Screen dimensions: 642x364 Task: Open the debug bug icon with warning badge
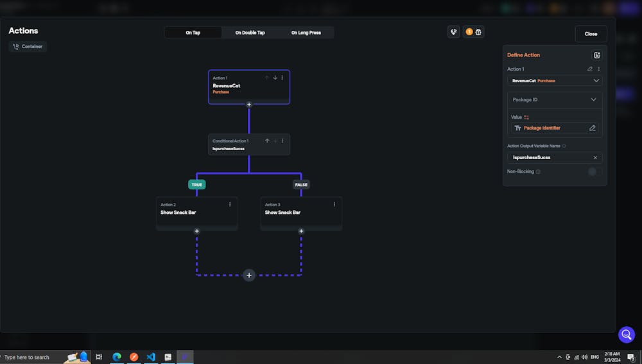click(x=474, y=32)
